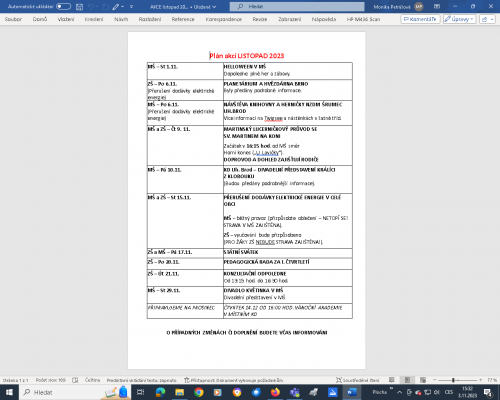Expand the document name Uloženo dropdown
The width and height of the screenshot is (500, 400).
(x=183, y=7)
